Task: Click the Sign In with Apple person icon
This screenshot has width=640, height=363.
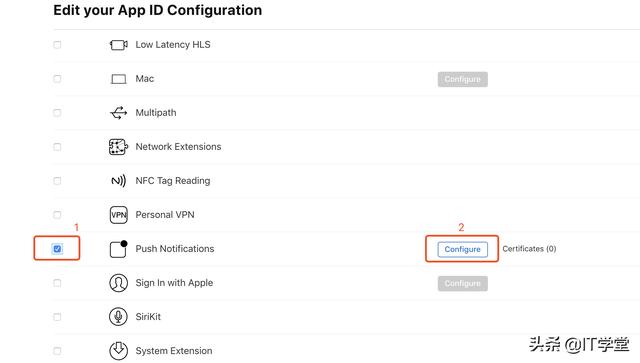Action: click(118, 283)
